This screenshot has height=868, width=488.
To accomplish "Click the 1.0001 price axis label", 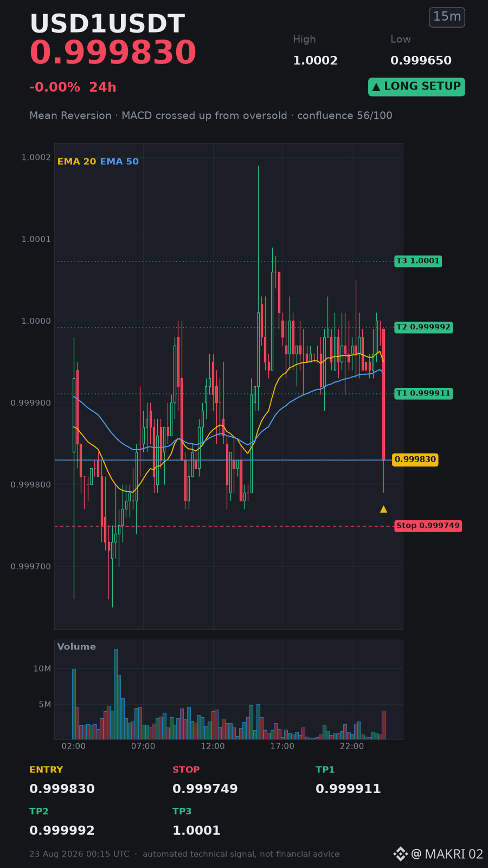I will click(36, 240).
